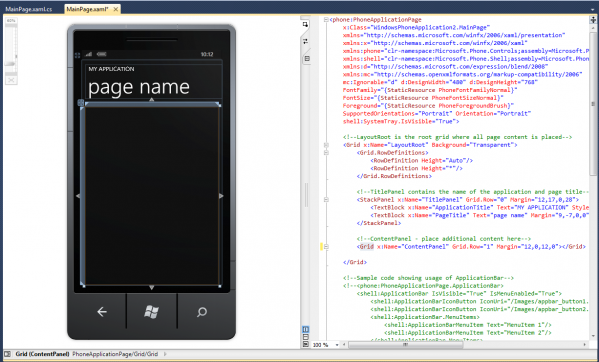Viewport: 599px width, 362px height.
Task: Click the XAML vertical scrollbar down arrow
Action: [593, 337]
